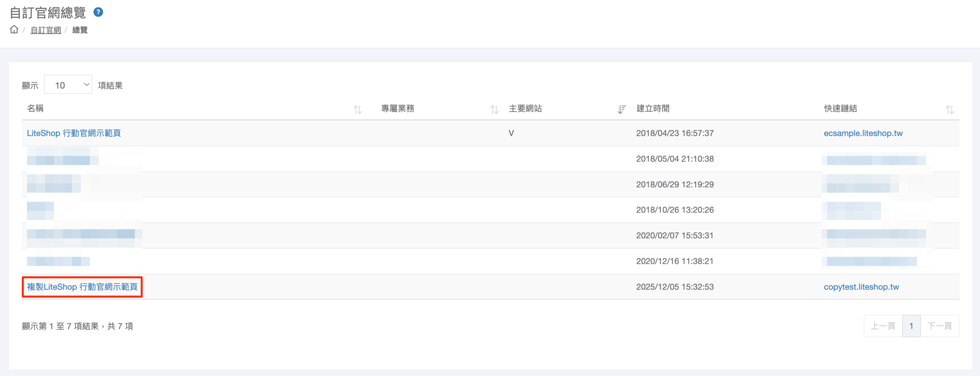The width and height of the screenshot is (980, 376).
Task: Sort table using 快速鏈結 sort arrows
Action: [x=949, y=110]
